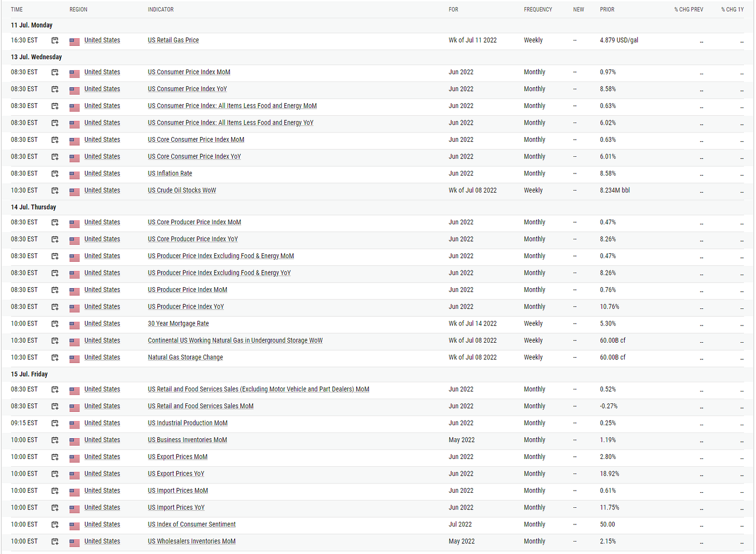Select prior value -0.27%
Viewport: 756px width, 554px height.
609,406
